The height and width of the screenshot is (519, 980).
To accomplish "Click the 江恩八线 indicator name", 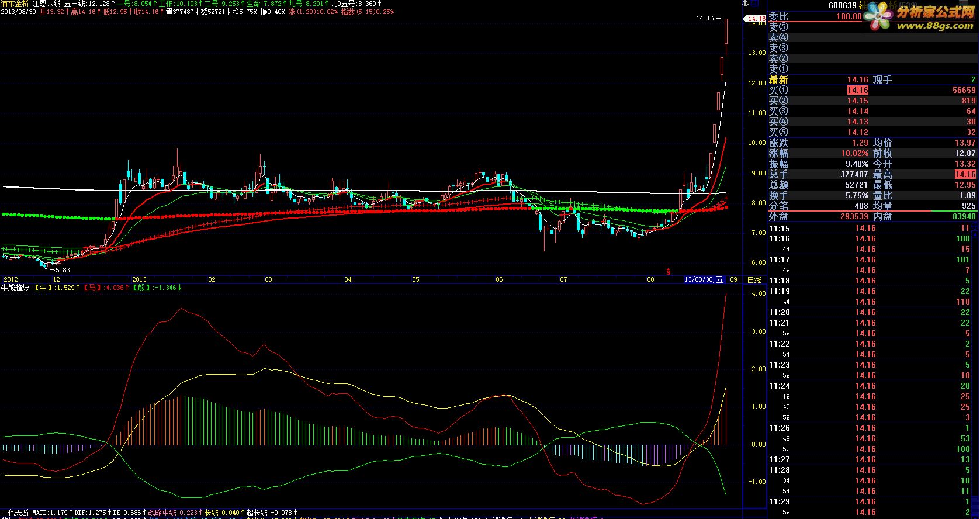I will click(x=47, y=4).
